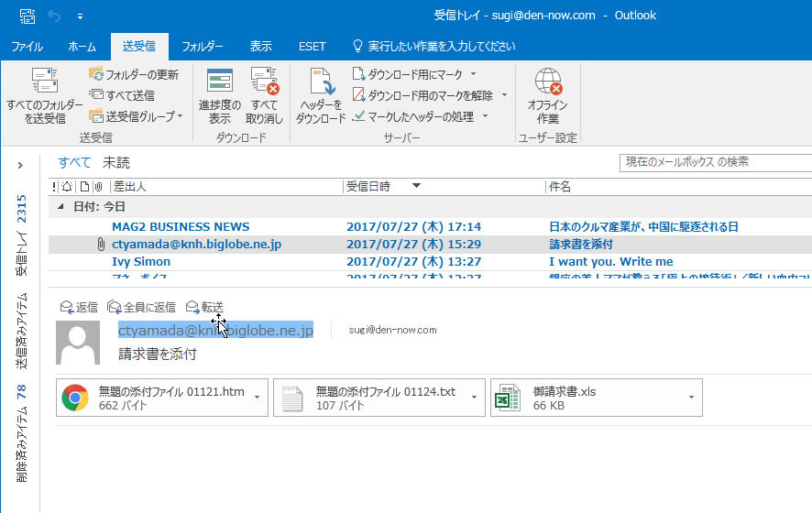Click 返信 reply button
Viewport: 812px width, 513px height.
[79, 308]
